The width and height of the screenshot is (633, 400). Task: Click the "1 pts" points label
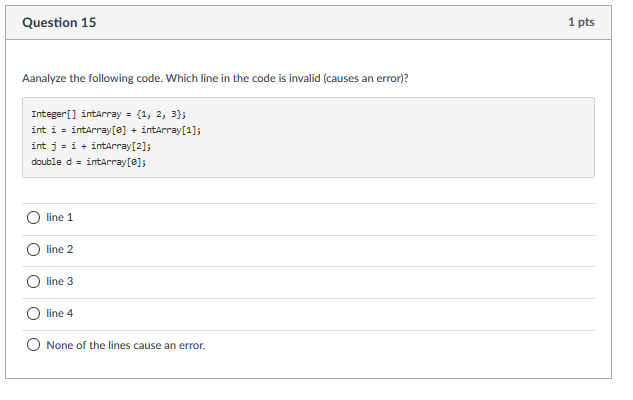point(580,22)
